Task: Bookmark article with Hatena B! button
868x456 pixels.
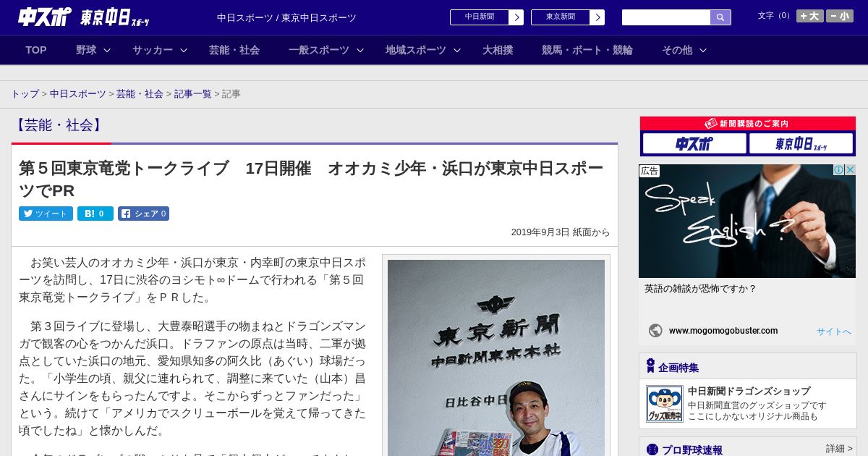Action: coord(95,214)
